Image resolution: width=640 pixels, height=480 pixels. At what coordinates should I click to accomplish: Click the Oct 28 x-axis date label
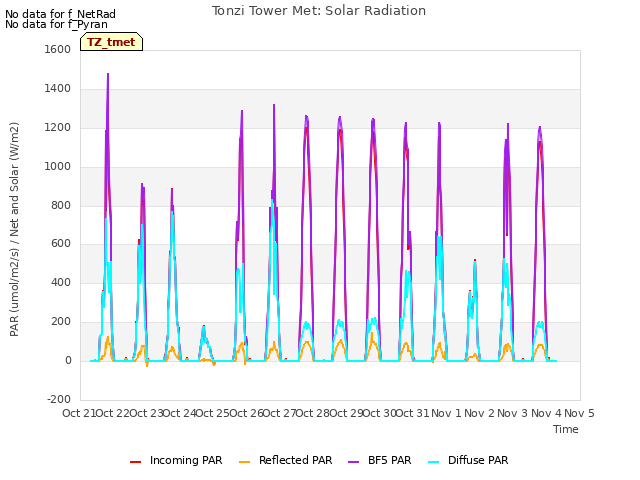[312, 413]
